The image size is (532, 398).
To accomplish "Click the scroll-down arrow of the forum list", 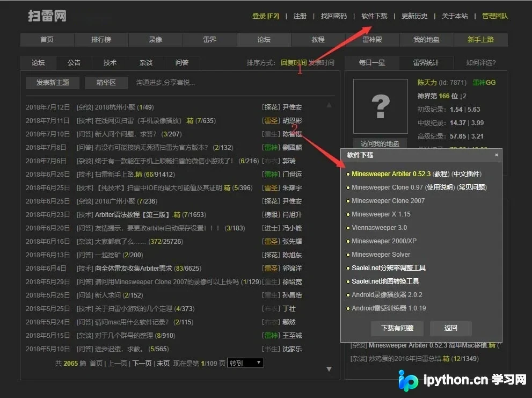I will [329, 369].
